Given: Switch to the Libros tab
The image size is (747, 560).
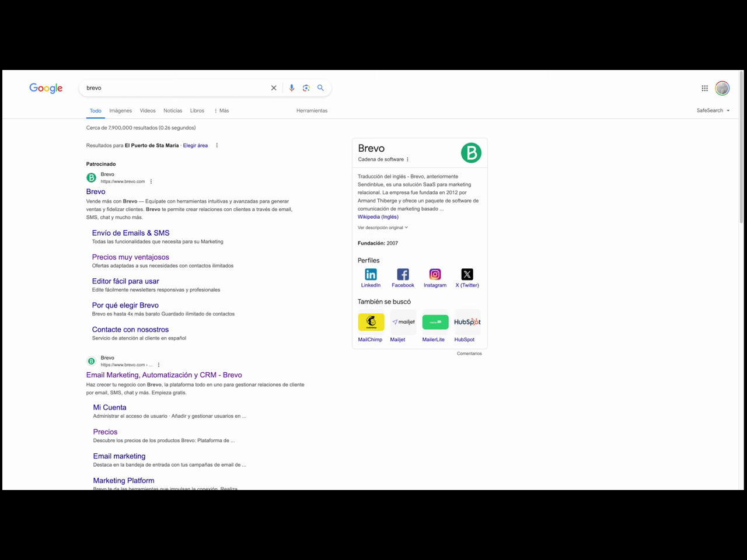Looking at the screenshot, I should tap(197, 110).
